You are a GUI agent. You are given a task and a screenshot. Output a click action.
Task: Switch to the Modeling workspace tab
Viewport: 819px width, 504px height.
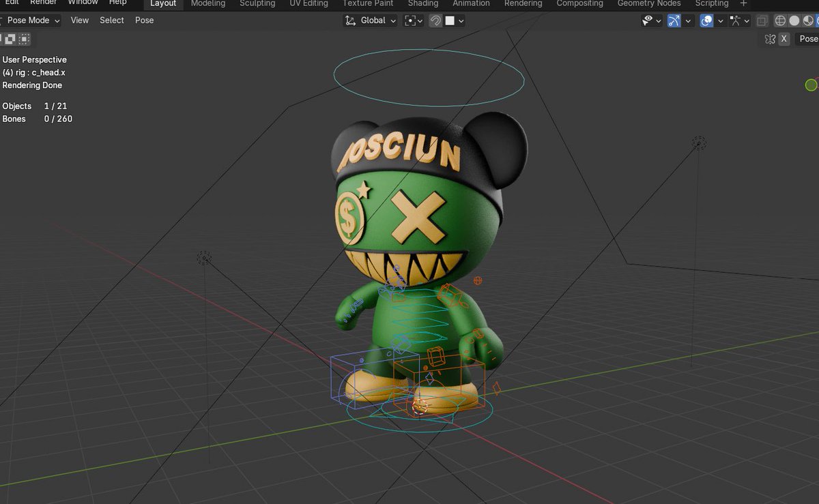click(208, 3)
